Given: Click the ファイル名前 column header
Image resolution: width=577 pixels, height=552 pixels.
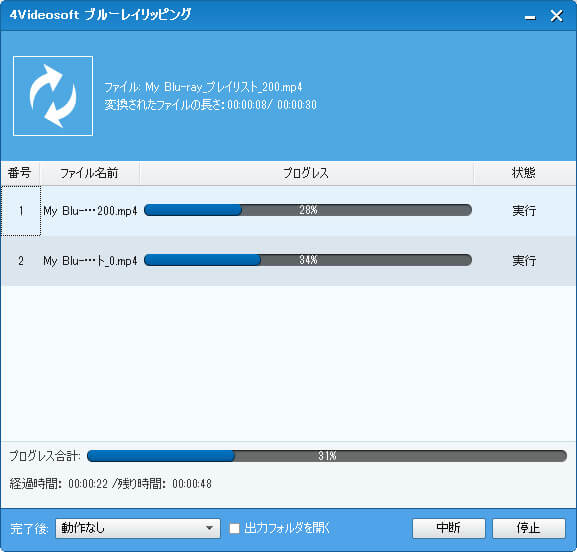Looking at the screenshot, I should (x=89, y=173).
